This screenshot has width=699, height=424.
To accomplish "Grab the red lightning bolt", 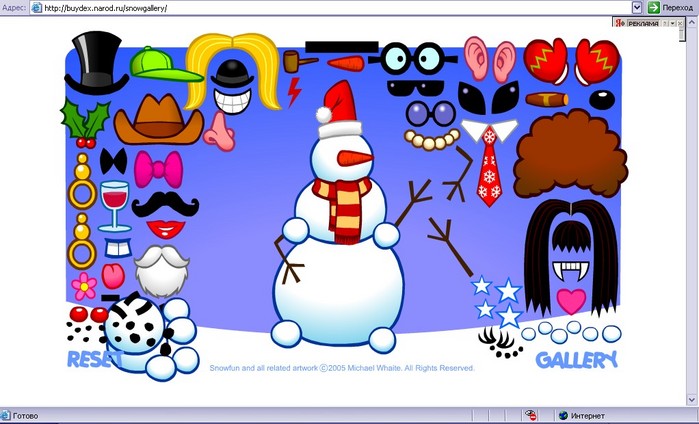I will (x=294, y=92).
